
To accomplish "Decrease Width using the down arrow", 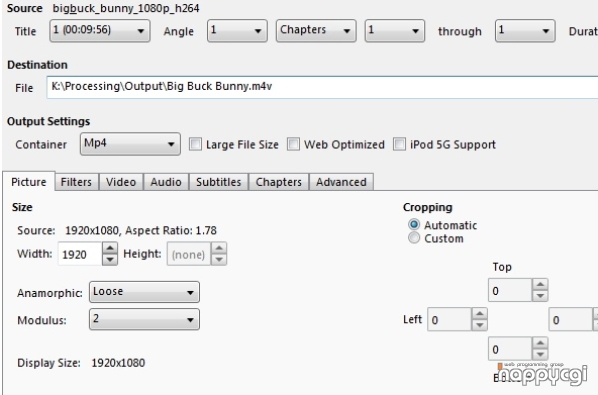I will click(110, 260).
